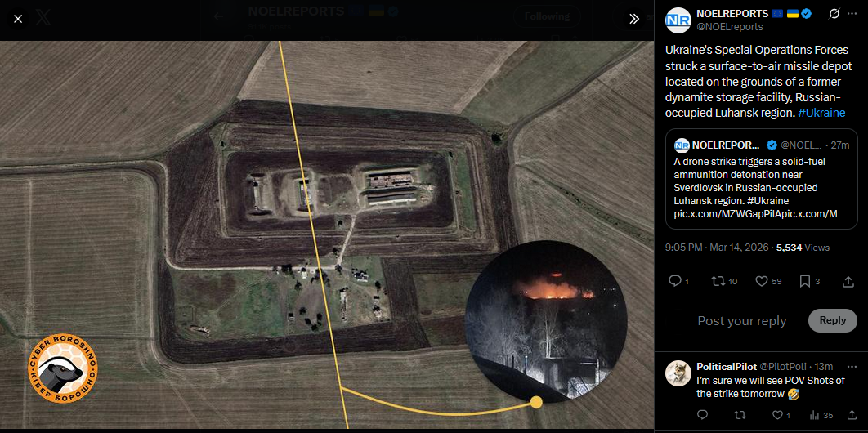Viewport: 868px width, 433px height.
Task: Click the 5,534 Views count
Action: point(803,248)
